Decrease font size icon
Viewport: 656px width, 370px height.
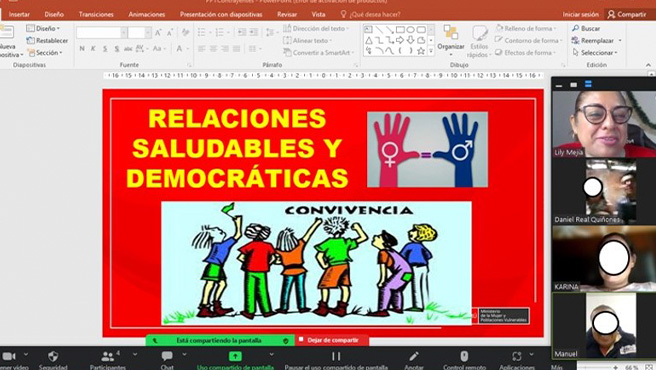pyautogui.click(x=169, y=32)
